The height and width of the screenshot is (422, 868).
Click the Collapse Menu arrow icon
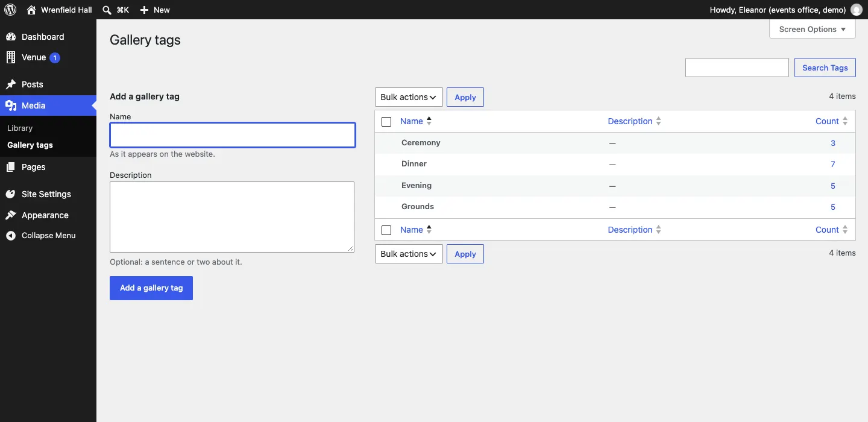tap(11, 236)
